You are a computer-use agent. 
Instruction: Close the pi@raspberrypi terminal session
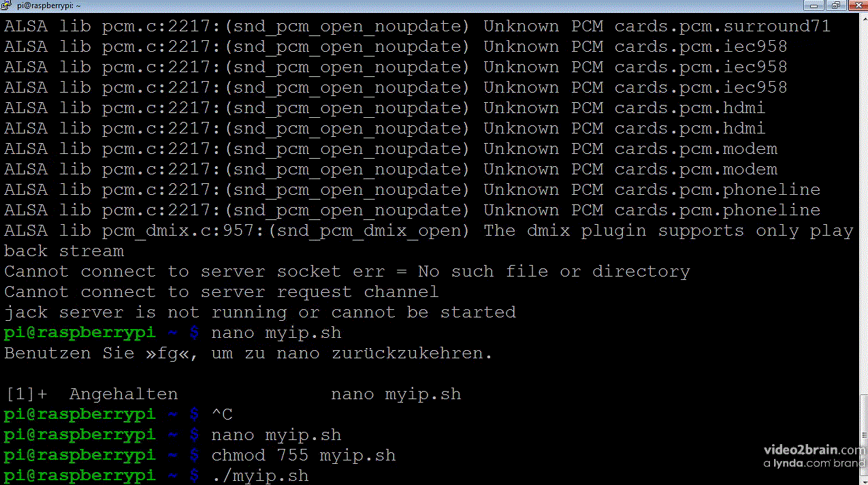coord(857,5)
